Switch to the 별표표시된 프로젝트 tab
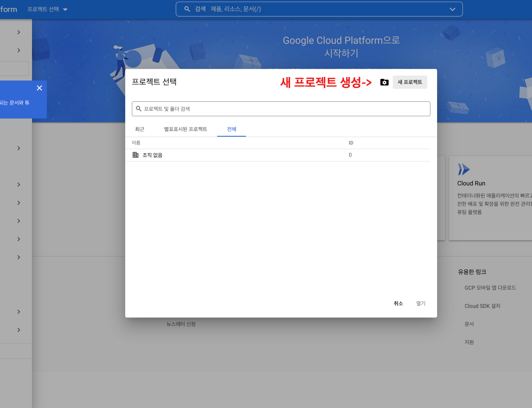Screen dimensions: 532x408 (x=186, y=129)
